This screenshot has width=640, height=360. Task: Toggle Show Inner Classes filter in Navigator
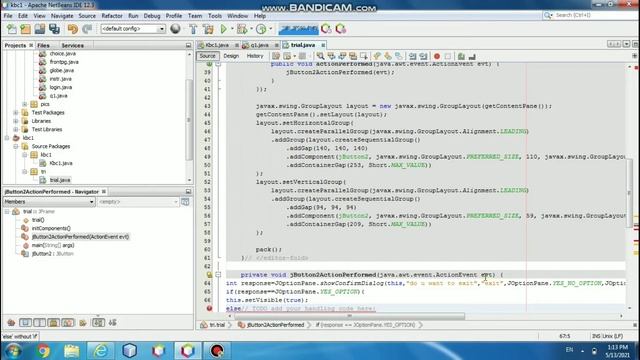pyautogui.click(x=68, y=323)
